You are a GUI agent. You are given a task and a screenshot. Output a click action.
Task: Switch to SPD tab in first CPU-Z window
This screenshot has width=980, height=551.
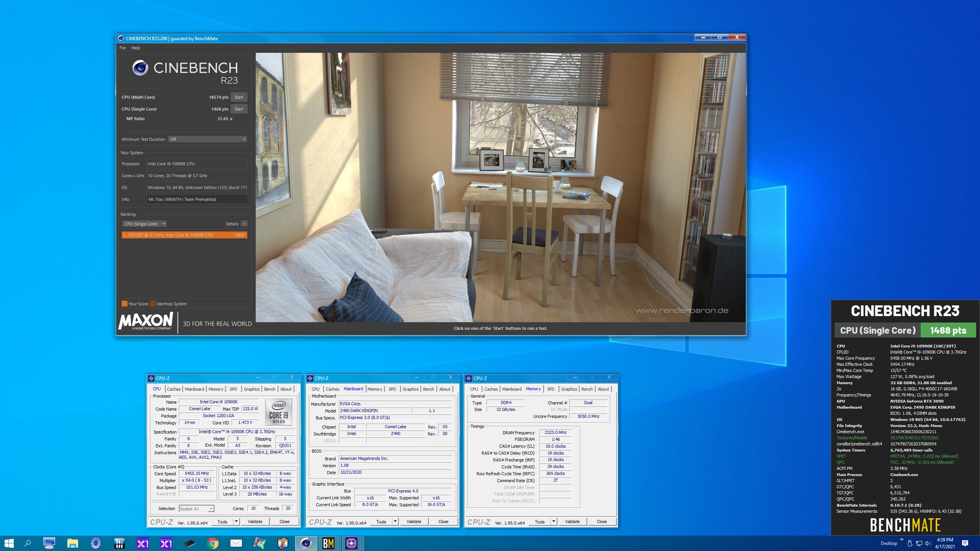233,389
